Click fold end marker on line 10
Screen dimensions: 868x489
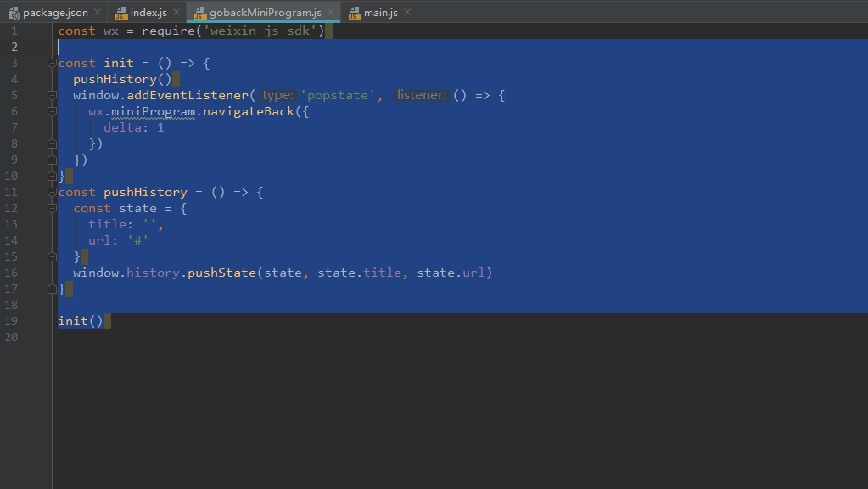click(x=52, y=176)
